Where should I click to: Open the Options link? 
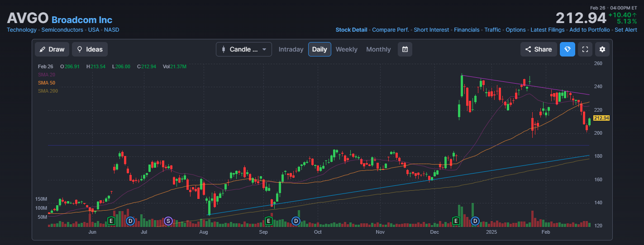tap(515, 30)
